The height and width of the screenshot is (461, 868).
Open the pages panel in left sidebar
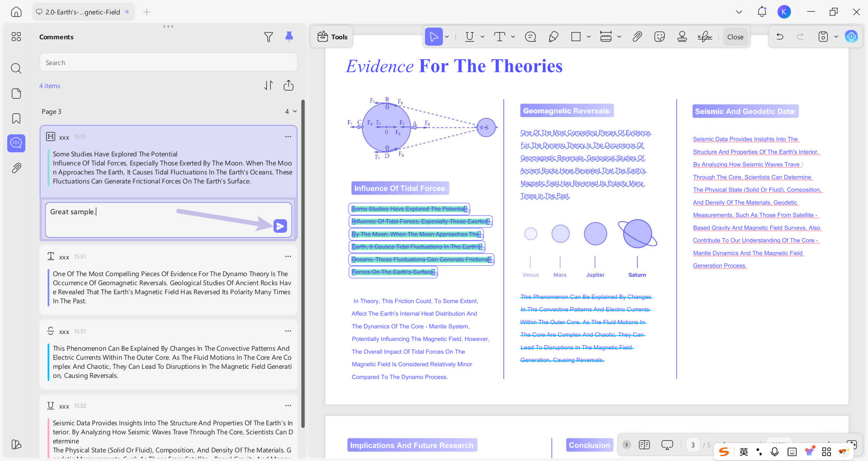[x=16, y=94]
